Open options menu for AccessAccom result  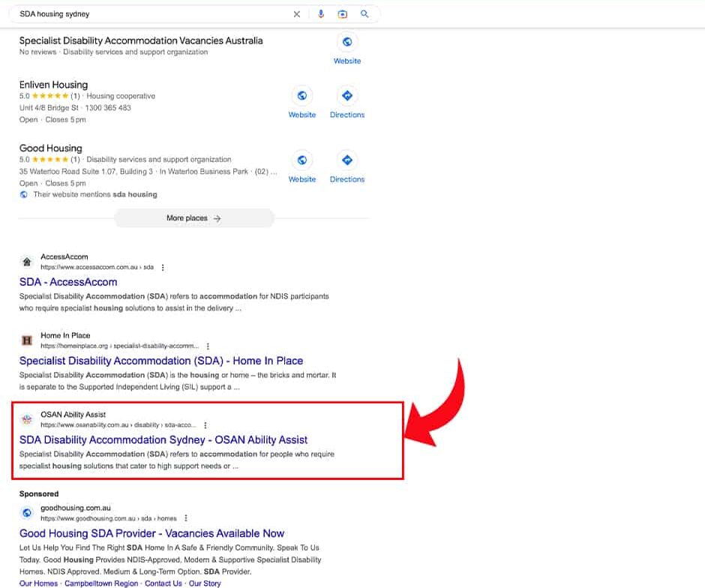click(x=163, y=268)
